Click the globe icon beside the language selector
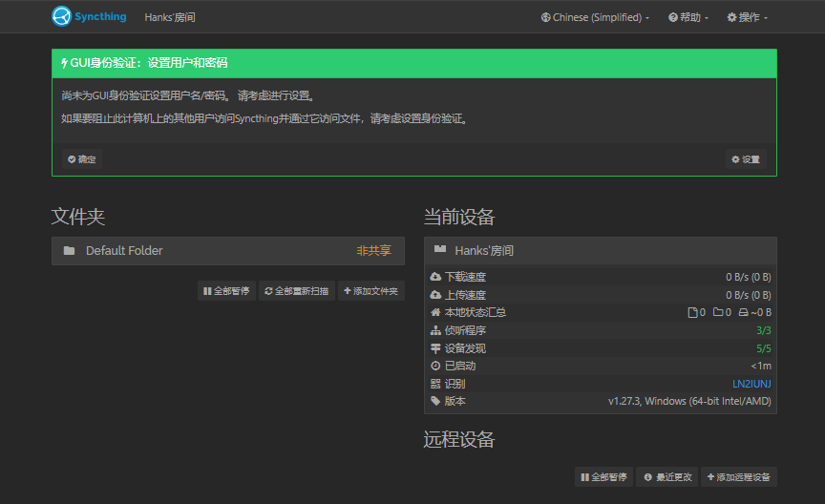Image resolution: width=825 pixels, height=504 pixels. pos(545,17)
